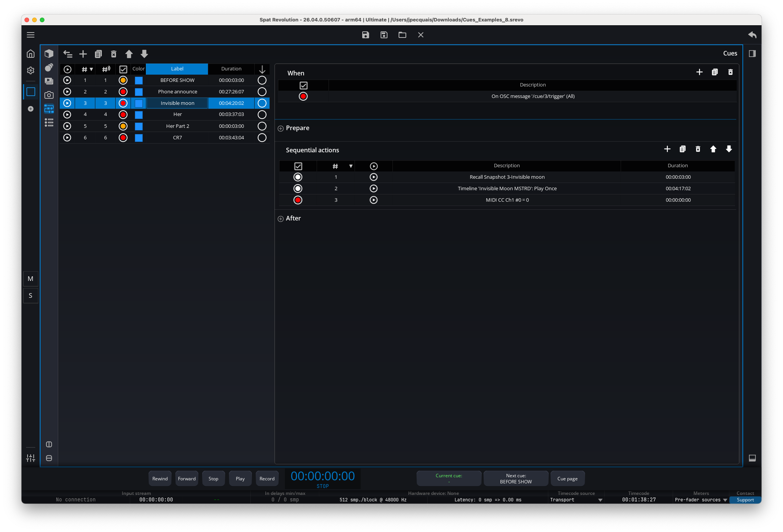783x532 pixels.
Task: Disable the MIDI CC Ch1 action
Action: pyautogui.click(x=298, y=200)
